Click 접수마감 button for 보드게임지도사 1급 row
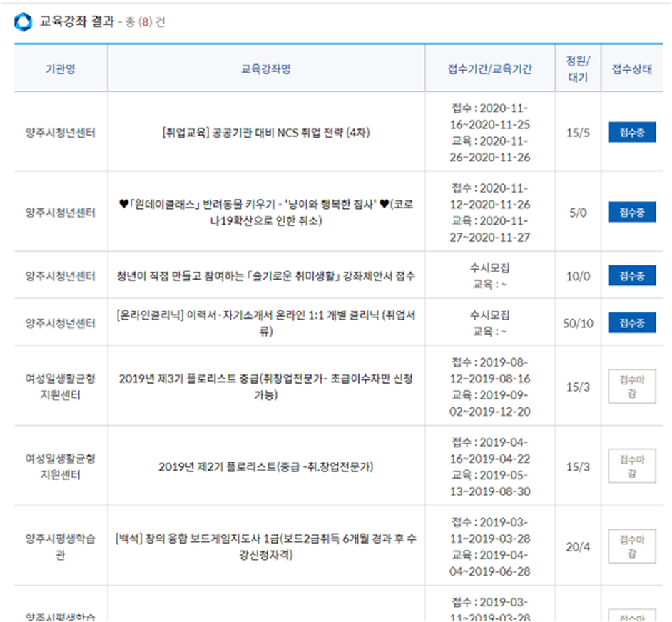The image size is (672, 622). pos(632,546)
